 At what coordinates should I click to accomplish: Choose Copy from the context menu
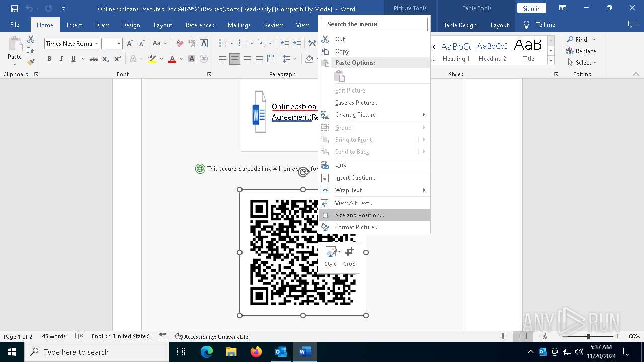pos(375,51)
